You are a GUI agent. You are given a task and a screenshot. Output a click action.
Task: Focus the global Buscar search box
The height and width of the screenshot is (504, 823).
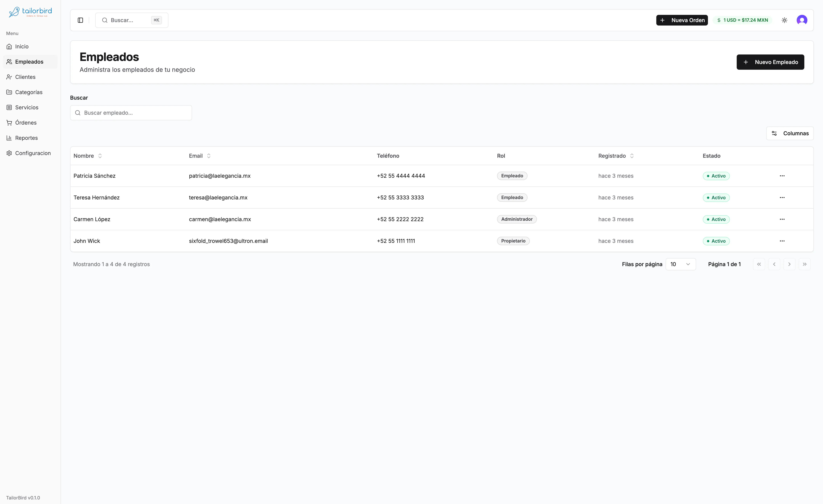coord(132,20)
